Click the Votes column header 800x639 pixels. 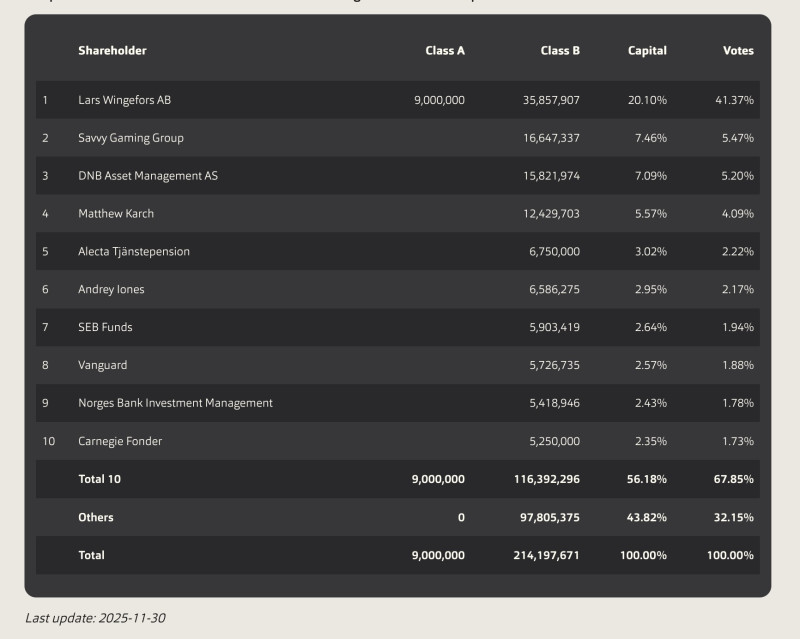pyautogui.click(x=738, y=51)
